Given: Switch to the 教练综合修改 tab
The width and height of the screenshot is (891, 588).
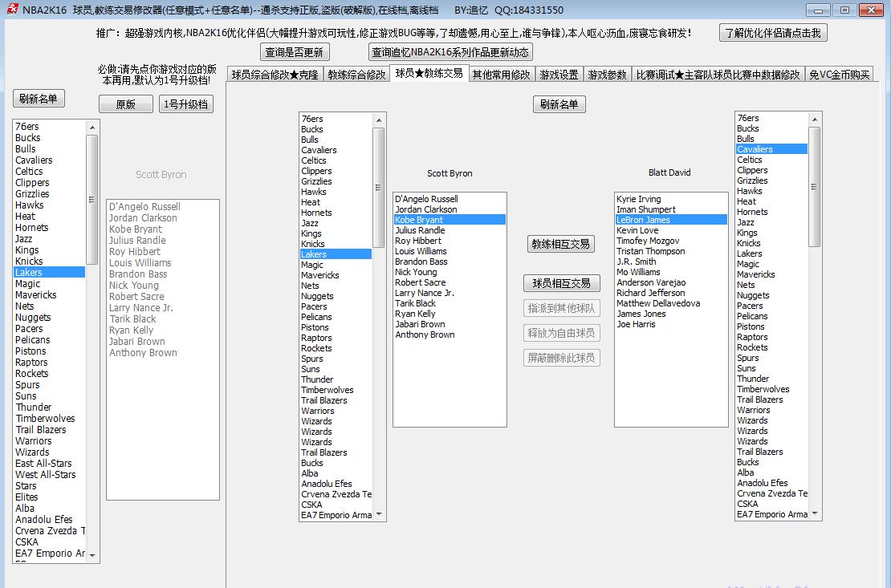Looking at the screenshot, I should 356,75.
